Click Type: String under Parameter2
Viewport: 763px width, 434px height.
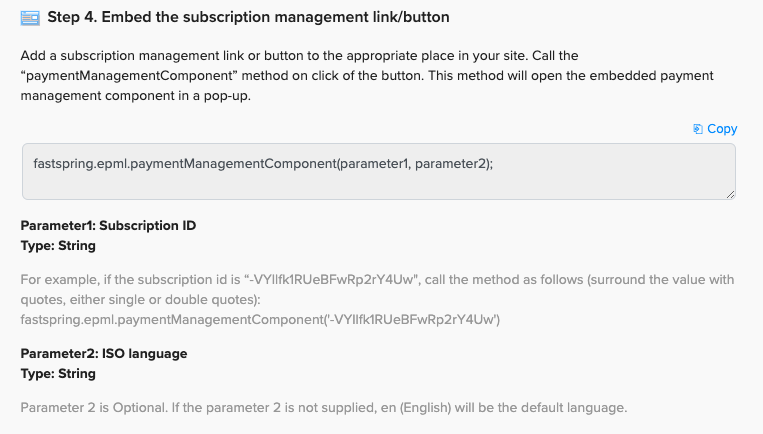click(58, 374)
